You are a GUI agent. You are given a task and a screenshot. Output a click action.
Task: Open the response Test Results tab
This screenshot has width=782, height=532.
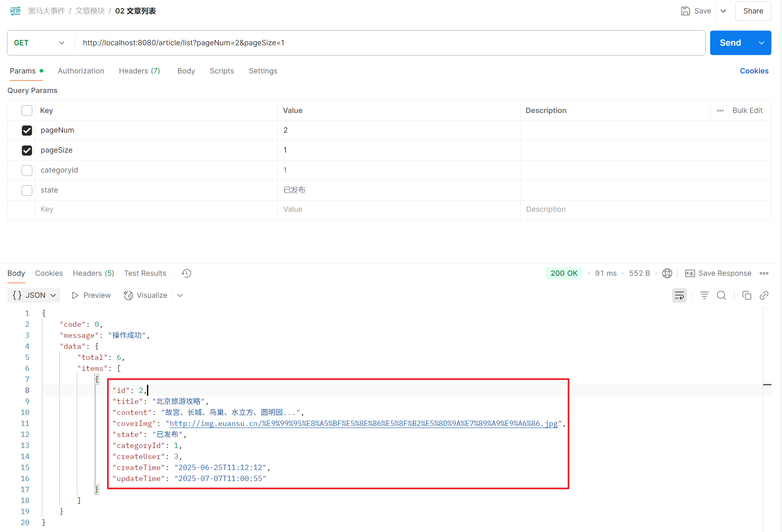tap(145, 273)
